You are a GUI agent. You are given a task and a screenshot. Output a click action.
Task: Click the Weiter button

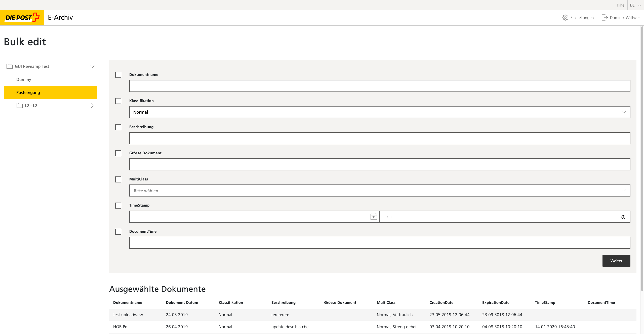(616, 261)
